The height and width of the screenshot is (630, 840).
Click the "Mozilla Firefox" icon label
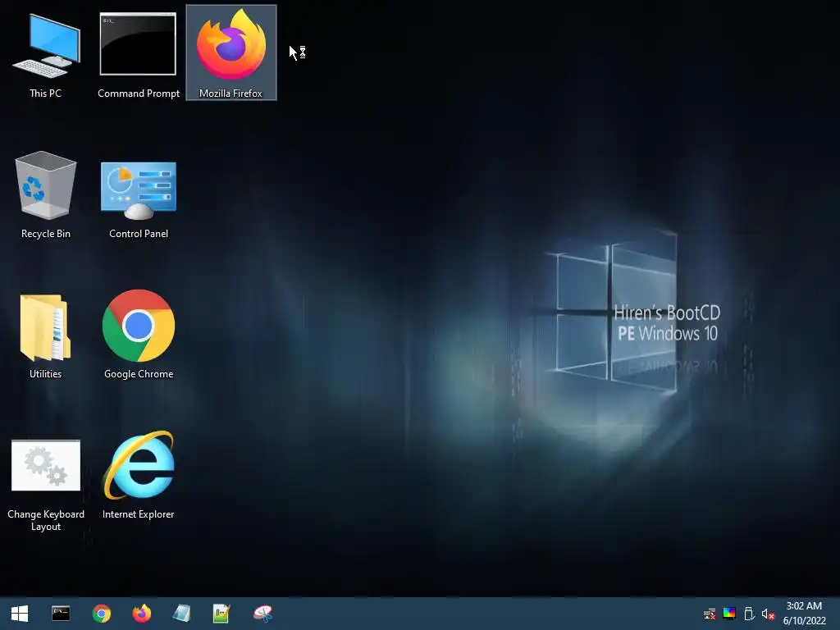click(231, 94)
